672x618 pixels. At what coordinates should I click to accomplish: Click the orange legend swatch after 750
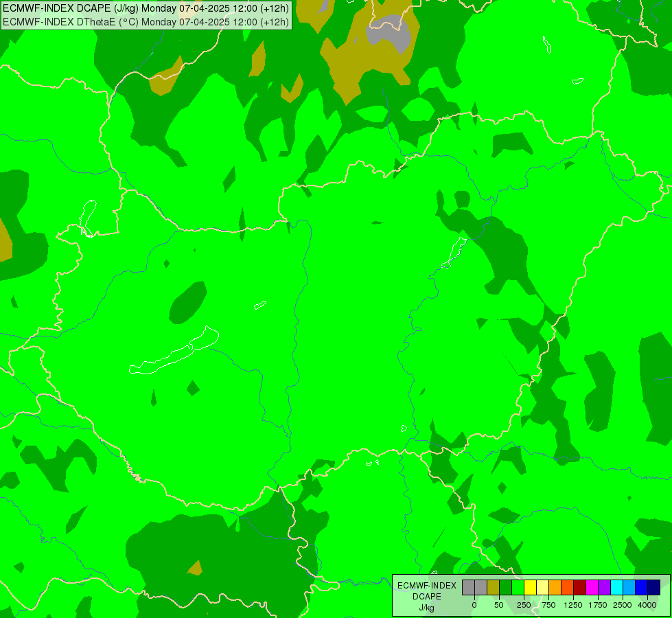click(x=555, y=588)
